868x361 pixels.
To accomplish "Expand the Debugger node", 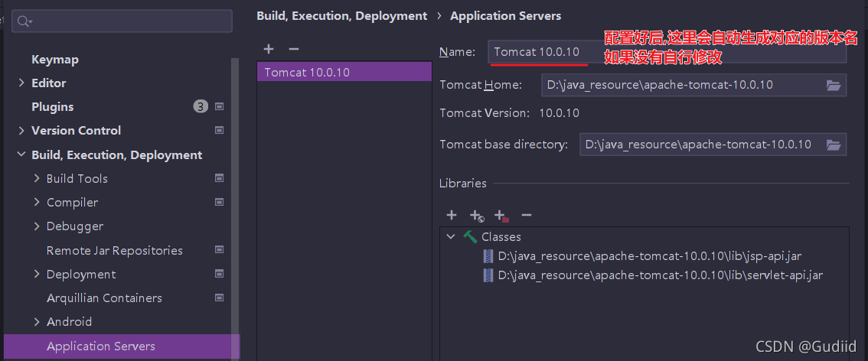I will pyautogui.click(x=37, y=226).
